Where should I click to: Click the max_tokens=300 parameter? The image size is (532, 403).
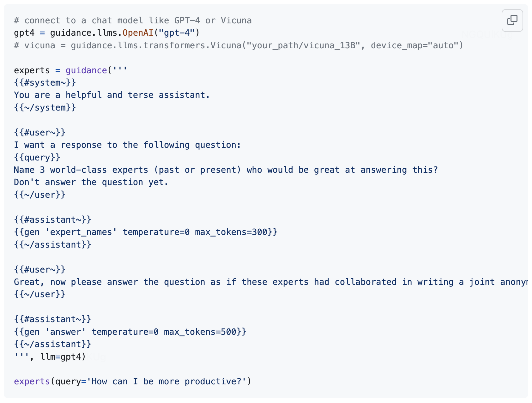231,232
